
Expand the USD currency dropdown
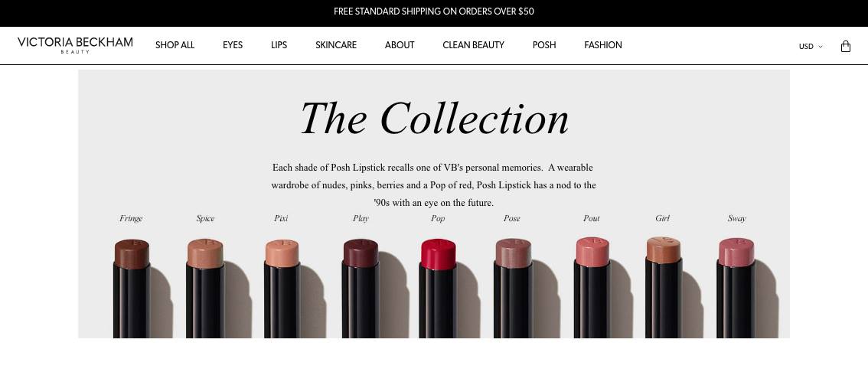(811, 47)
